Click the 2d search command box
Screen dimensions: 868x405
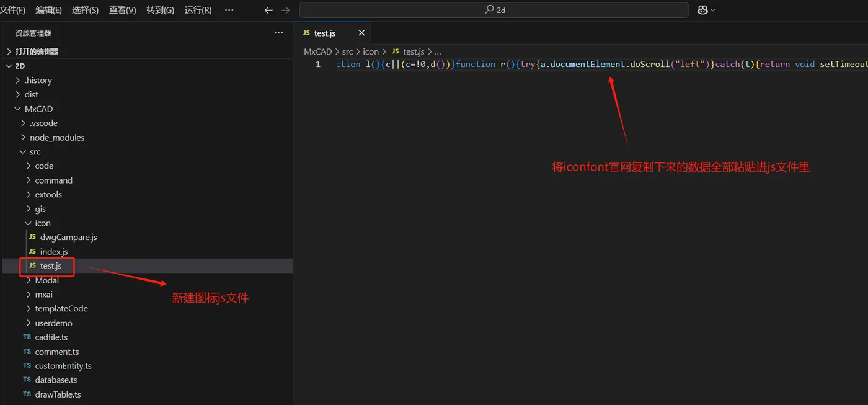pyautogui.click(x=494, y=10)
